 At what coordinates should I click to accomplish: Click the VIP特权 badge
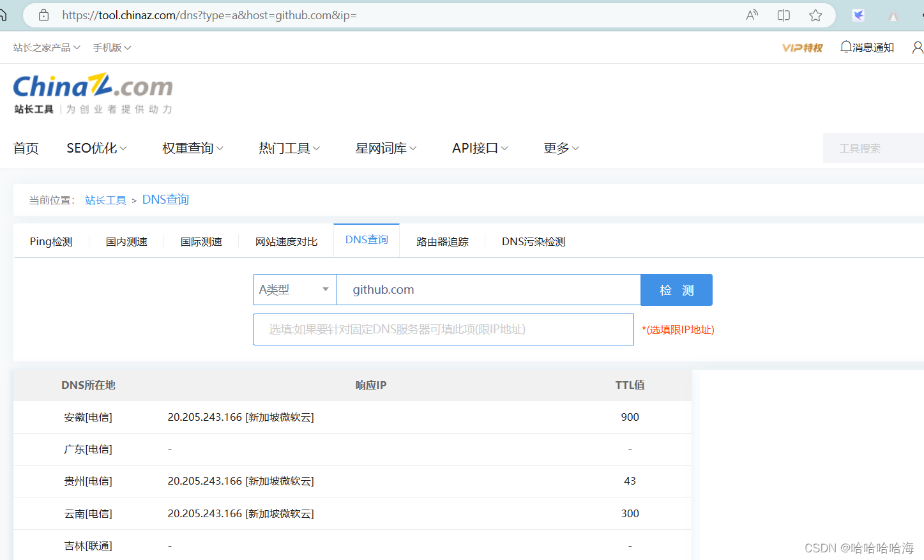tap(803, 48)
